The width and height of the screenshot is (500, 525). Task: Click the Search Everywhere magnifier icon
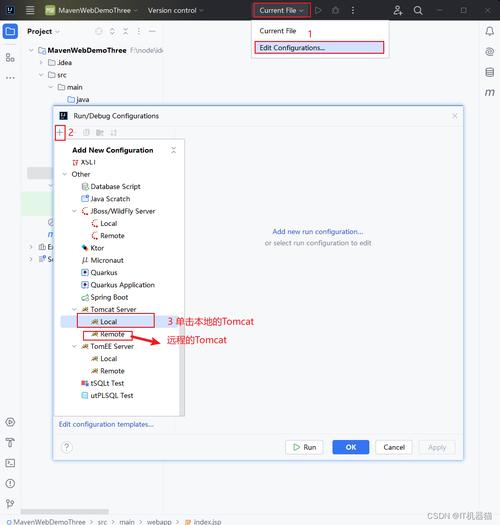click(x=418, y=11)
